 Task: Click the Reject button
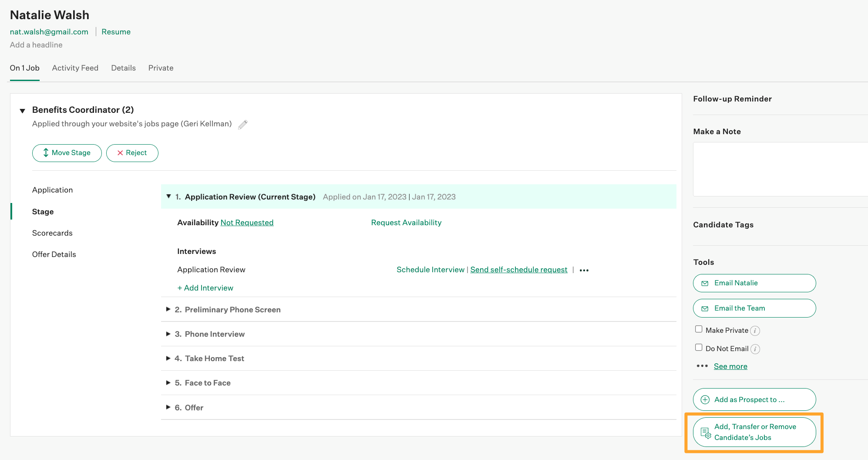(132, 153)
